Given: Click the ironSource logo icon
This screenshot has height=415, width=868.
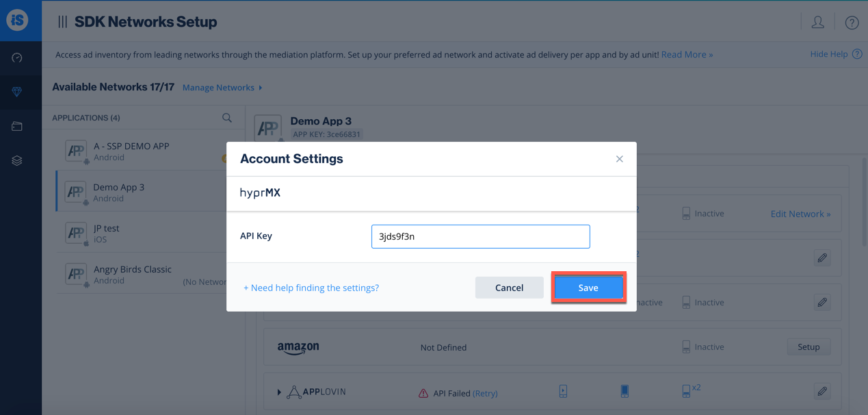Looking at the screenshot, I should 17,20.
